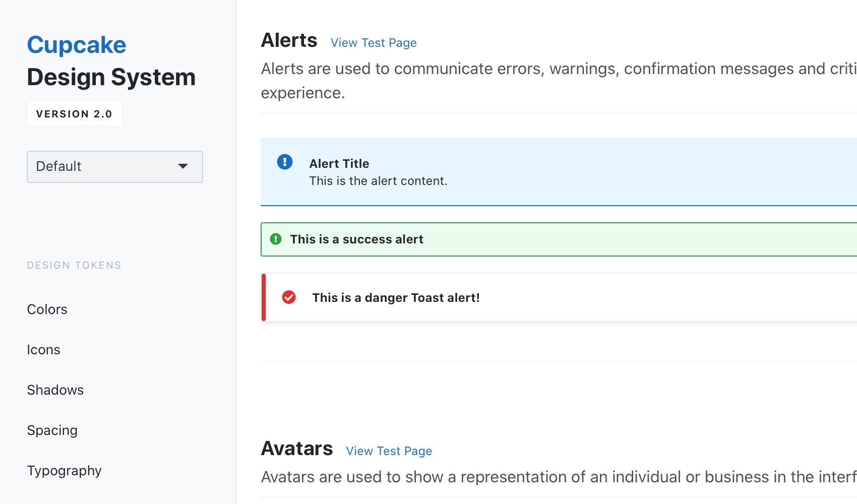Click the dropdown caret arrow beside Default
857x504 pixels.
(183, 166)
